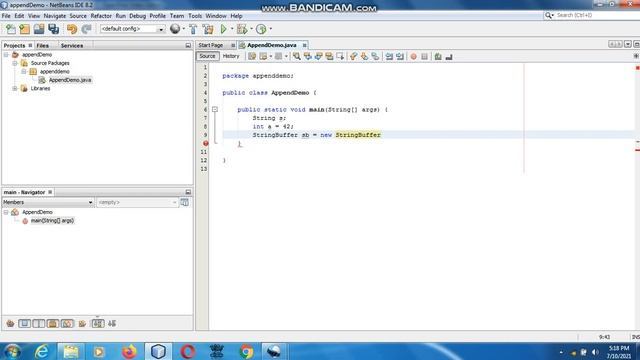Open the Members dropdown in Navigator
Image resolution: width=640 pixels, height=360 pixels.
pyautogui.click(x=90, y=202)
